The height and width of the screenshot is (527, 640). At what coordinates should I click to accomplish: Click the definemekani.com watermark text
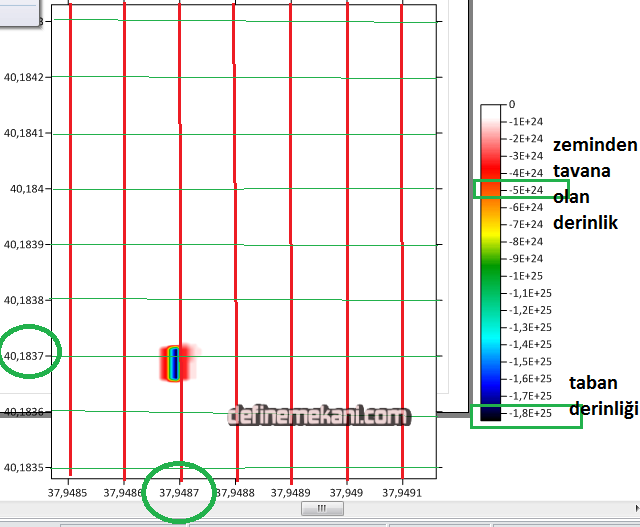pos(318,414)
